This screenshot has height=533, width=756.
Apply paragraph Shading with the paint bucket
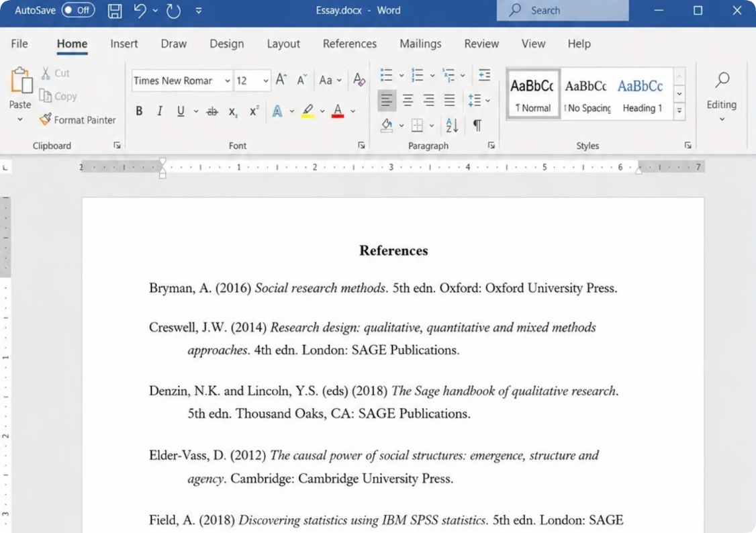[x=387, y=126]
